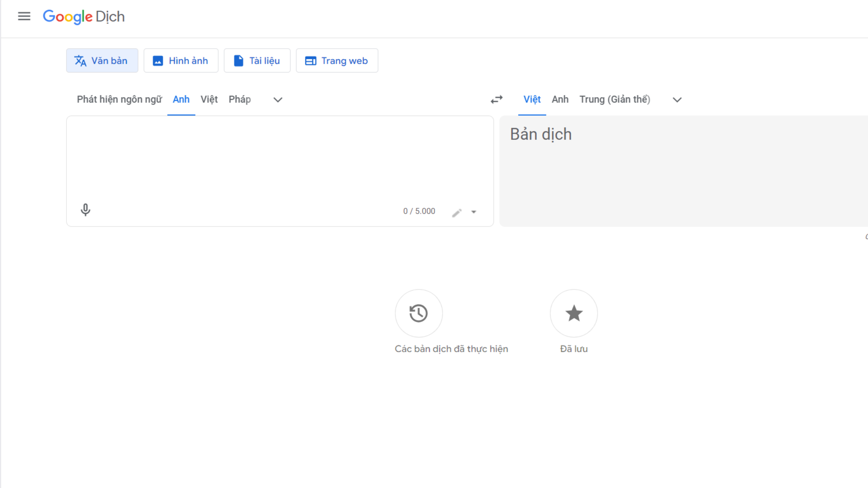
Task: Choose Anh as source language
Action: tap(181, 99)
